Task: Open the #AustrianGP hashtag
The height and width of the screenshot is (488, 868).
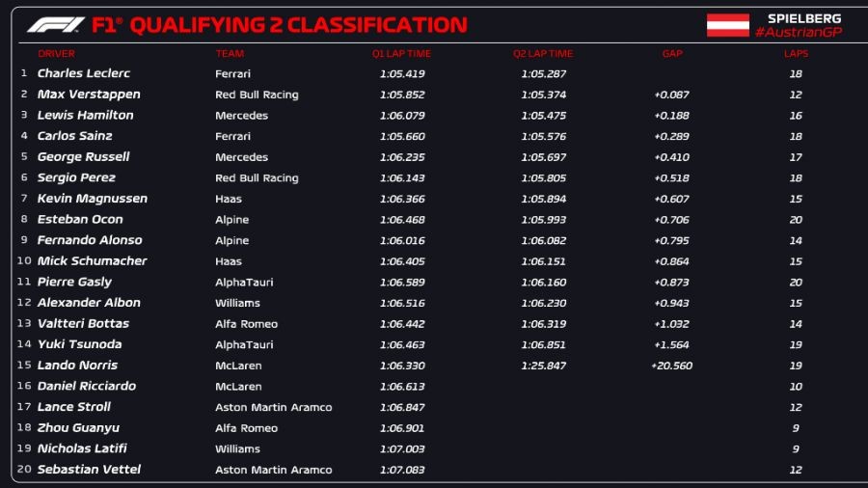Action: click(798, 33)
